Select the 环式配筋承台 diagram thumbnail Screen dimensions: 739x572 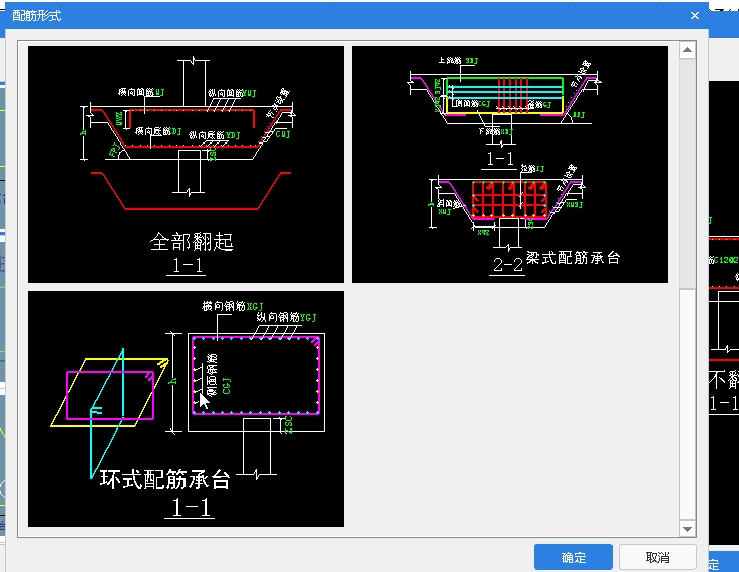click(x=186, y=409)
